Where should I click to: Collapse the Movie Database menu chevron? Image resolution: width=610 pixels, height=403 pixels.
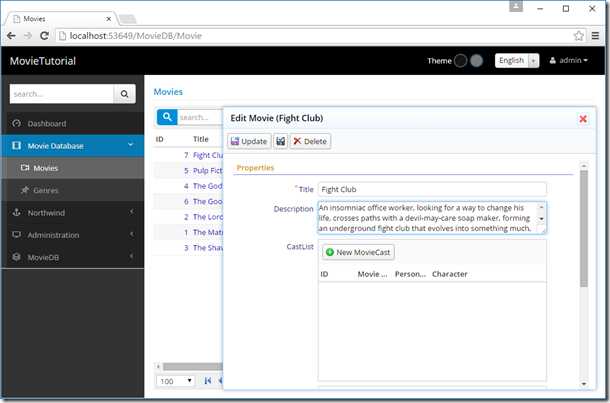pyautogui.click(x=131, y=145)
